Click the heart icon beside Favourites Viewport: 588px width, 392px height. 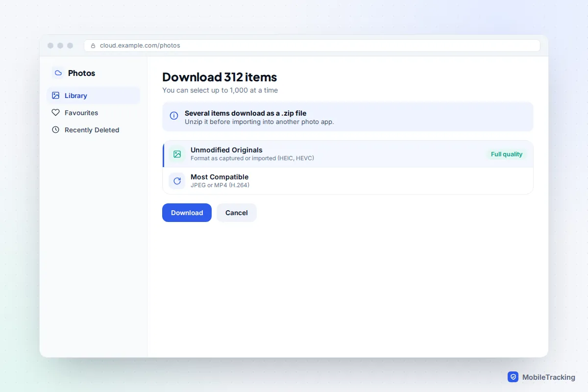pos(55,113)
